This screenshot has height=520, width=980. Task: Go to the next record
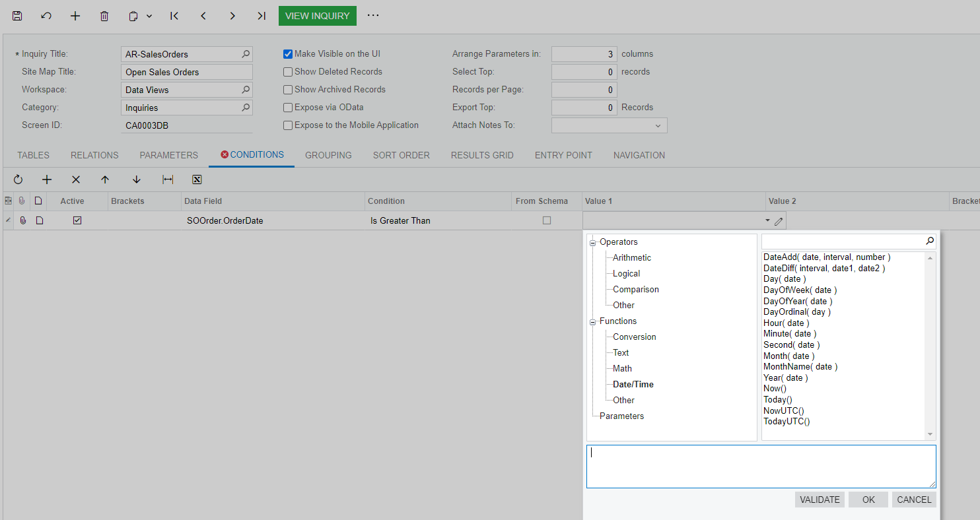pyautogui.click(x=232, y=16)
